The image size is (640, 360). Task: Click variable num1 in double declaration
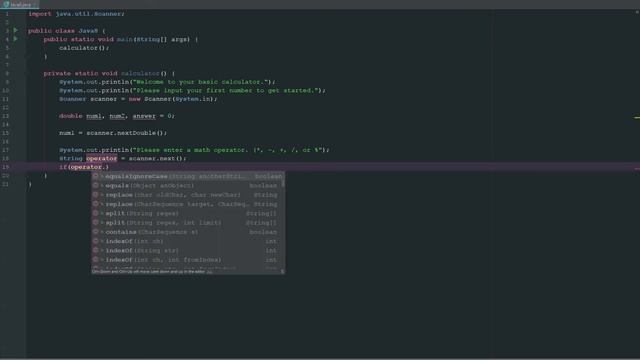click(x=94, y=116)
